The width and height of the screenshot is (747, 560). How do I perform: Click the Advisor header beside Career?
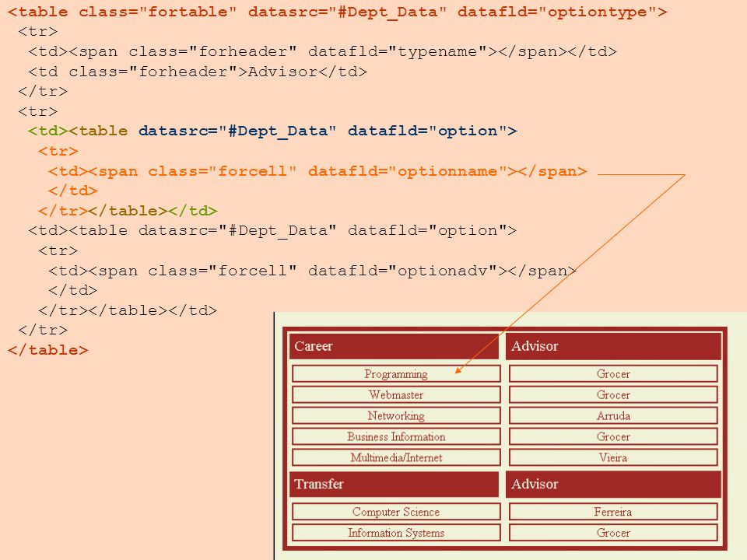point(614,346)
